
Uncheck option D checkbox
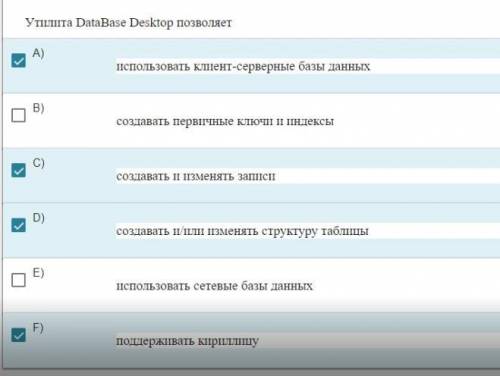pos(18,225)
